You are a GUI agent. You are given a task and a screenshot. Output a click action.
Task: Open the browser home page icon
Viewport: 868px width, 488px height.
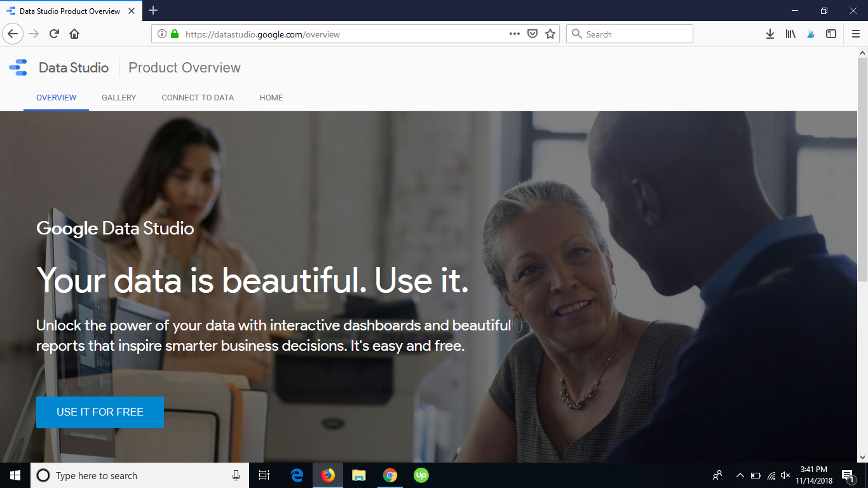(74, 34)
